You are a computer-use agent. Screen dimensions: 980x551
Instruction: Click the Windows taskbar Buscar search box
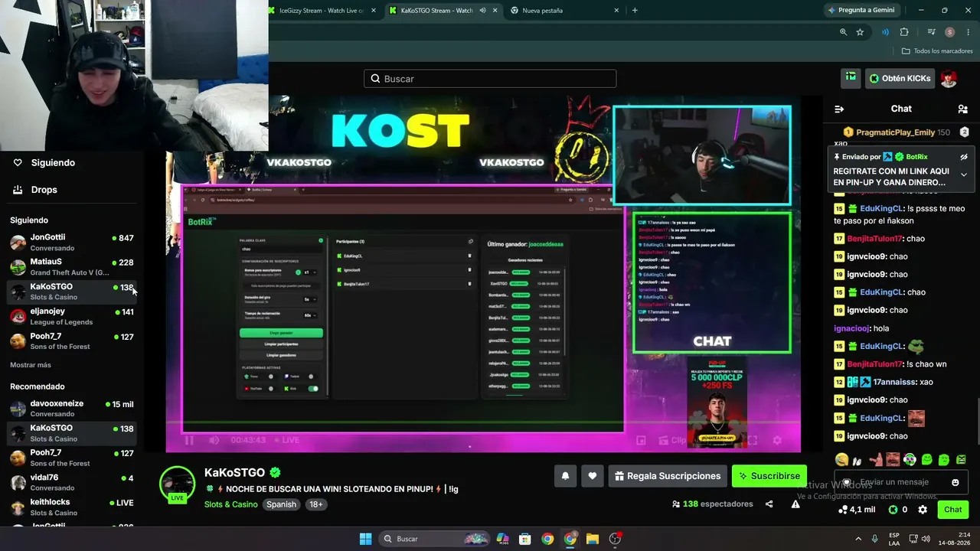pyautogui.click(x=436, y=539)
